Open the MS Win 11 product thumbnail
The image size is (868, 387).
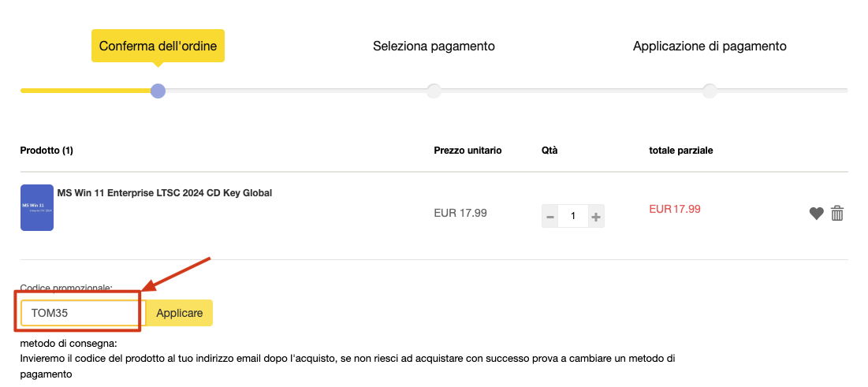click(37, 208)
